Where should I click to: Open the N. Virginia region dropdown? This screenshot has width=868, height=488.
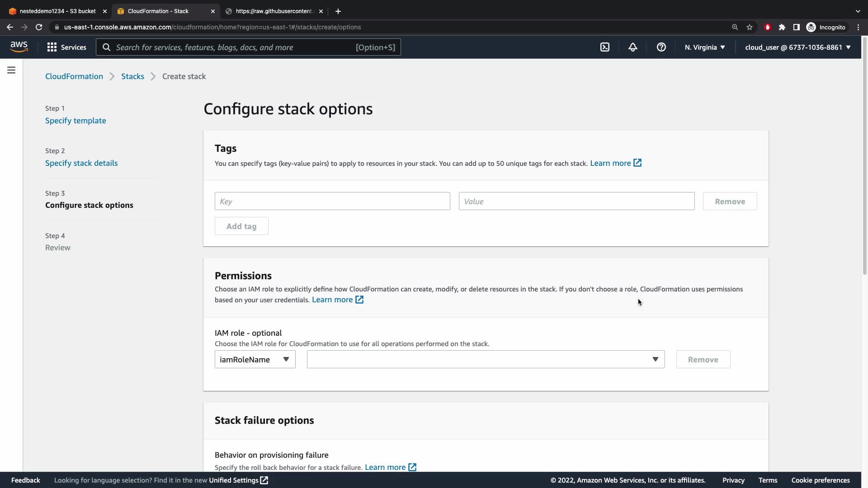[704, 47]
